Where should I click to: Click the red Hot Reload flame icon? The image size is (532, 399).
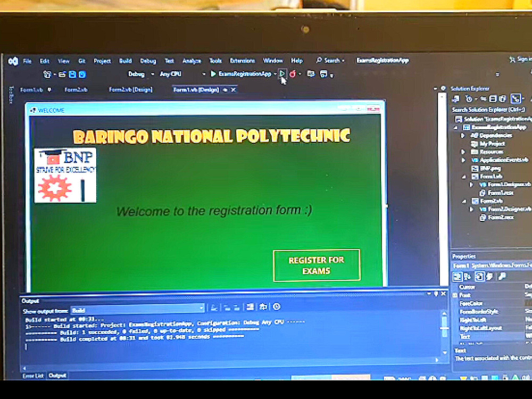293,73
